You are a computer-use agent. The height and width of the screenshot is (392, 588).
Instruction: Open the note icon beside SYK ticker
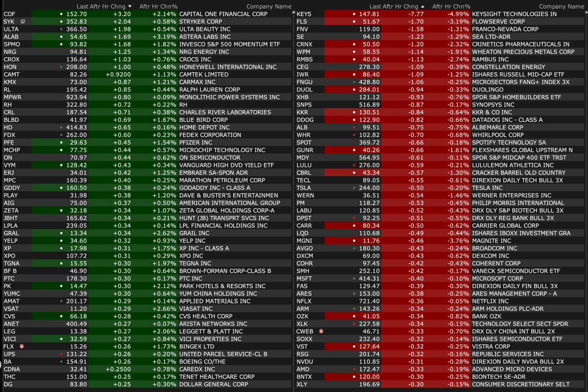point(23,22)
